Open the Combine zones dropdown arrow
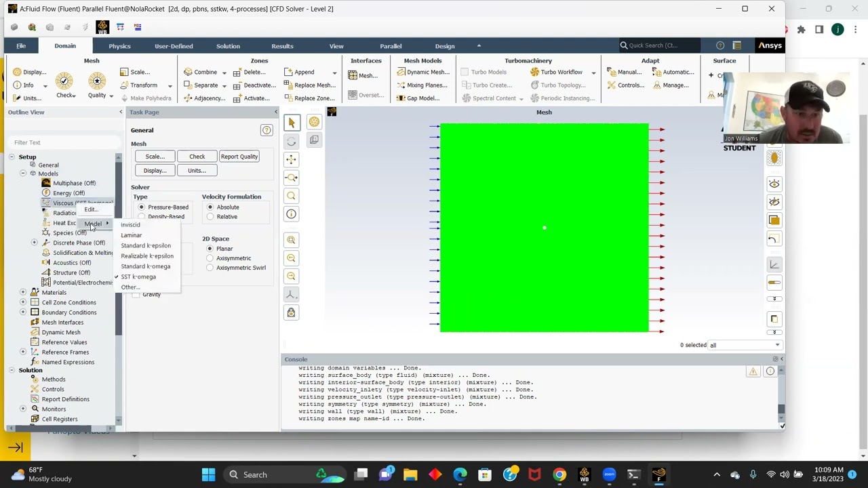 pyautogui.click(x=224, y=73)
